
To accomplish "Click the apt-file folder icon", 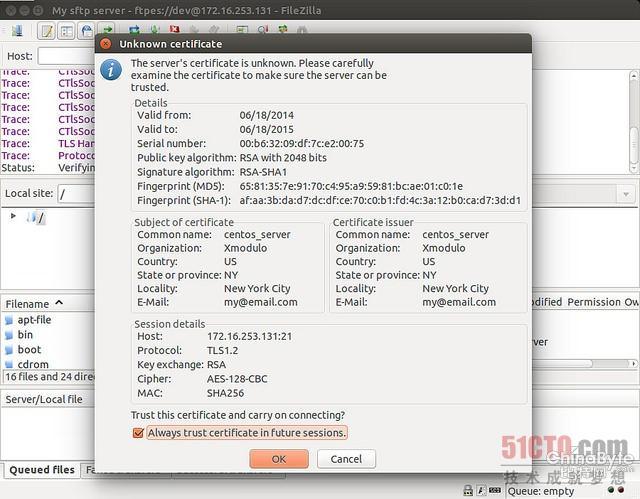I will click(9, 320).
